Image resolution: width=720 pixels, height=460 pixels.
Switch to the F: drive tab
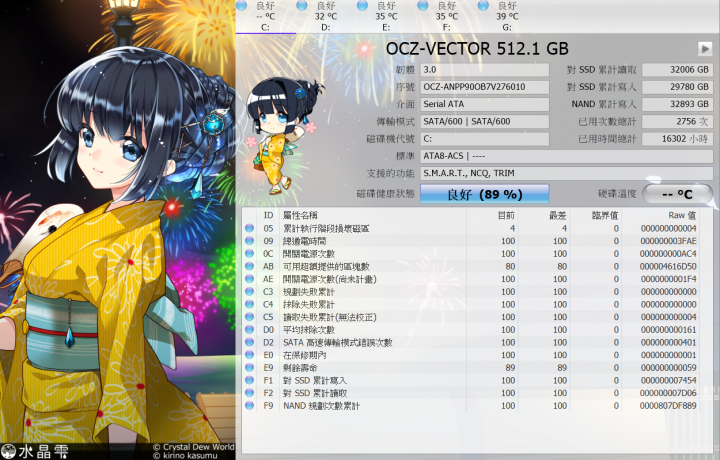point(446,17)
